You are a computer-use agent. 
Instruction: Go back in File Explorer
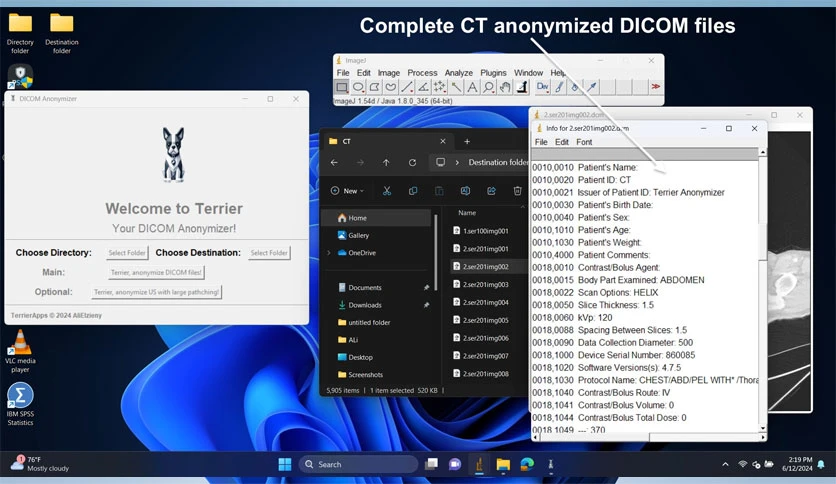(x=334, y=163)
